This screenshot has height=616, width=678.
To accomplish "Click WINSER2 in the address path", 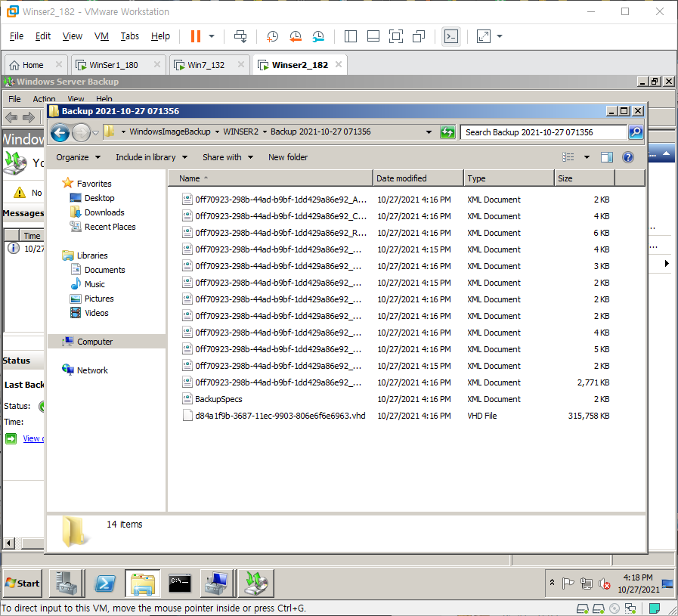I will point(240,132).
